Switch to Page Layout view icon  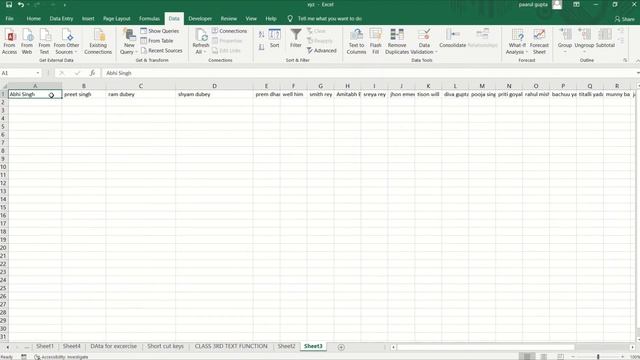point(544,357)
